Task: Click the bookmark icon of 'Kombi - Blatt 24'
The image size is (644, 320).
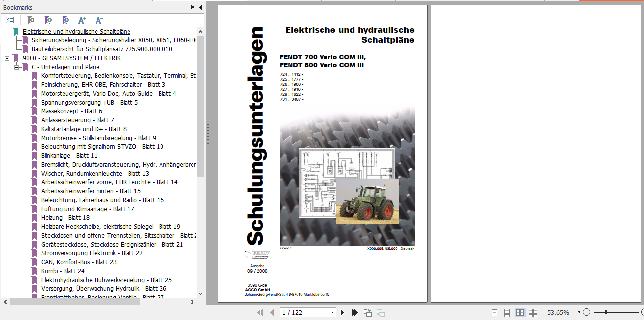Action: point(34,271)
